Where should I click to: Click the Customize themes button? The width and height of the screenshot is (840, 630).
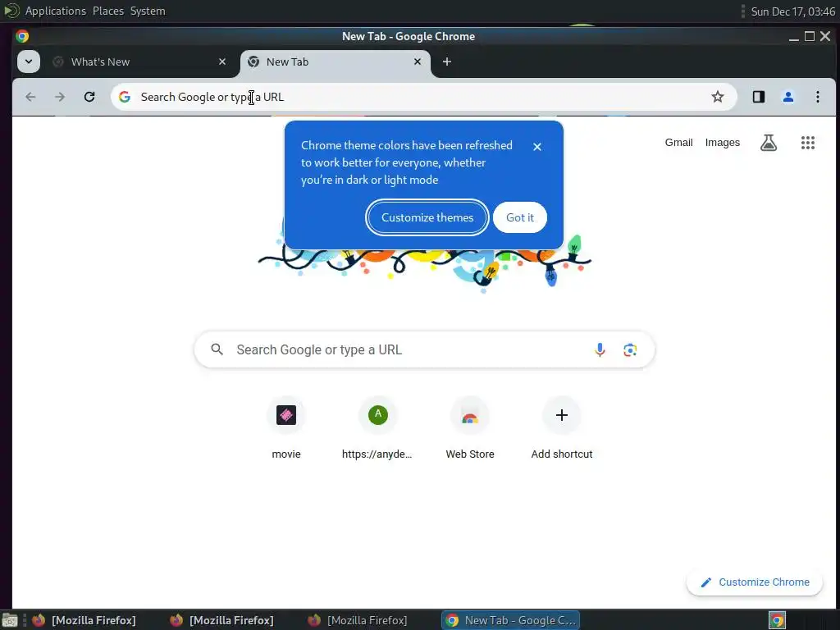tap(427, 217)
